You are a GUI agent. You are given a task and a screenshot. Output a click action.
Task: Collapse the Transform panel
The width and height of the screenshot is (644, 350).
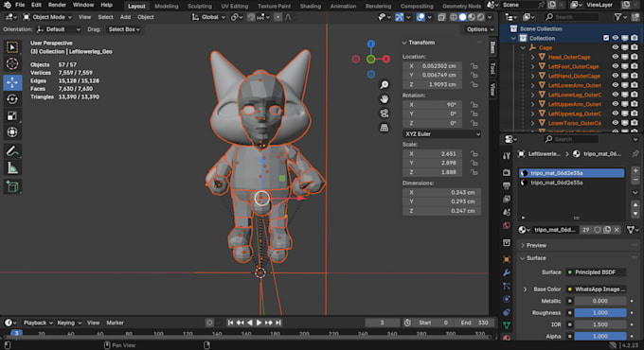coord(404,43)
